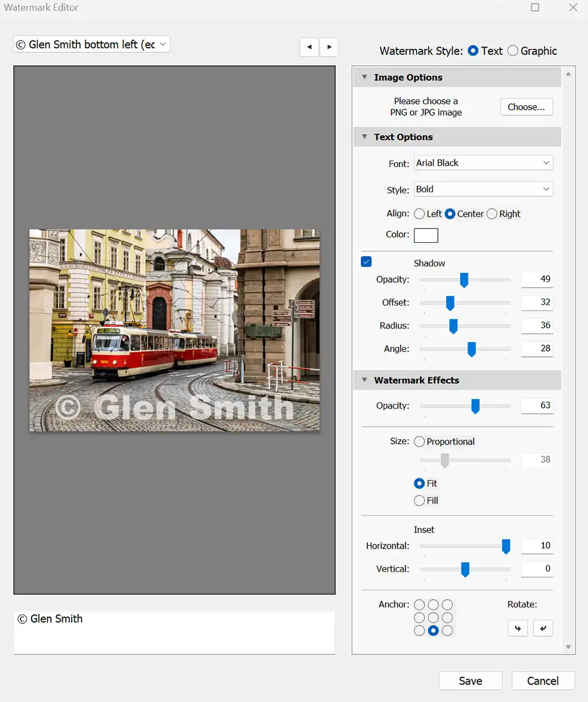Adjust Vertical inset slider handle

point(465,570)
